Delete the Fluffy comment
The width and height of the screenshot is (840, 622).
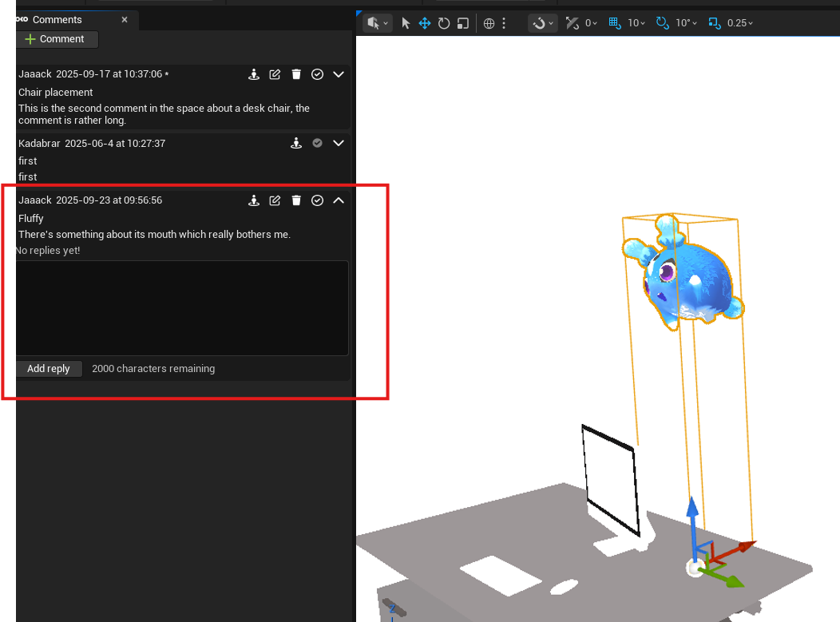[x=296, y=200]
